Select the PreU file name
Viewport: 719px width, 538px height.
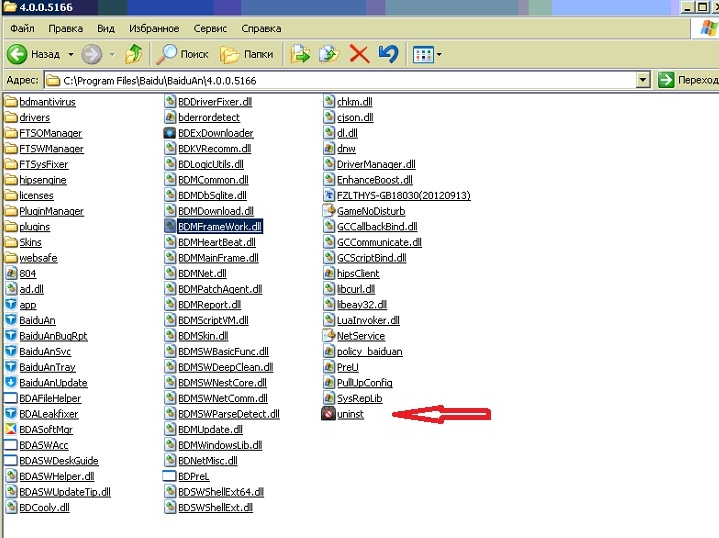(348, 367)
